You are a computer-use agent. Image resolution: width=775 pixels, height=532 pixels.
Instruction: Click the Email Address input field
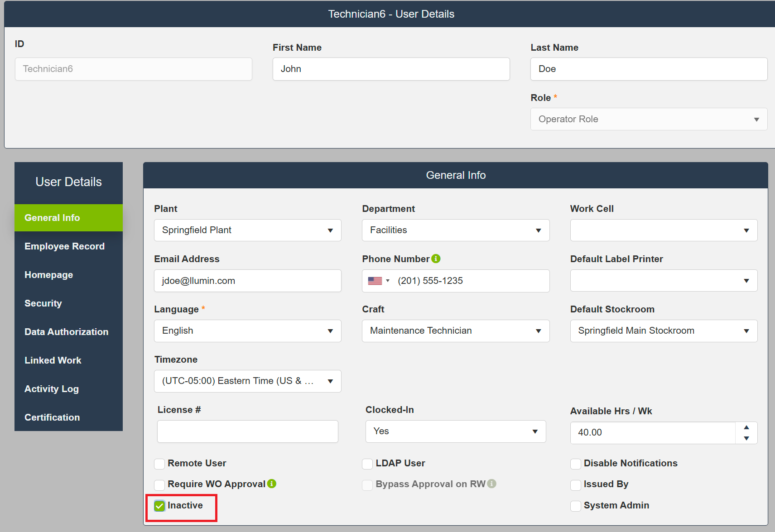coord(247,281)
